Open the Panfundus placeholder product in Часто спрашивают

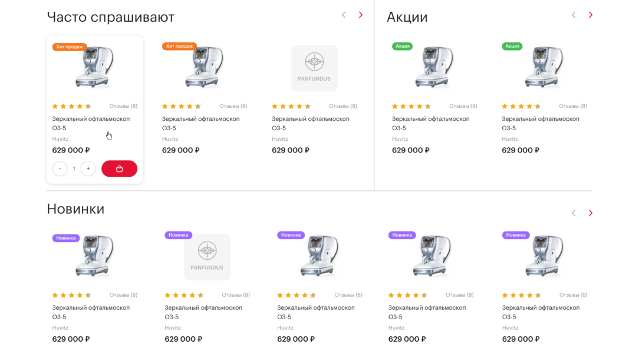314,68
